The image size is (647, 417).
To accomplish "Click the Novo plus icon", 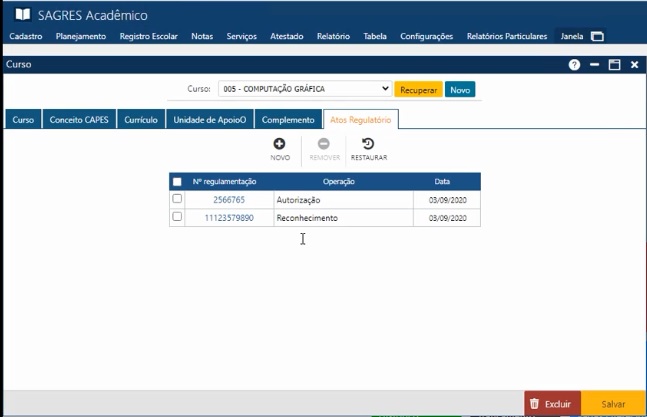I will (x=280, y=144).
